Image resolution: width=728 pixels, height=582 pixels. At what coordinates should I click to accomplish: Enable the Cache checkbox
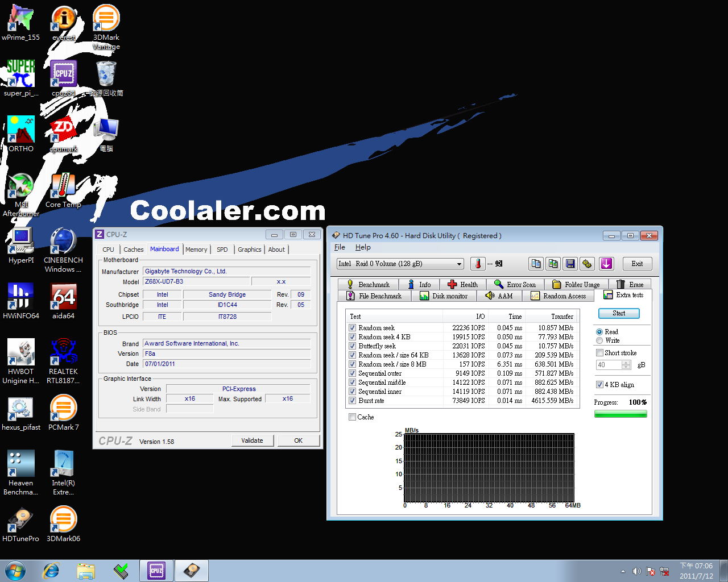tap(353, 417)
